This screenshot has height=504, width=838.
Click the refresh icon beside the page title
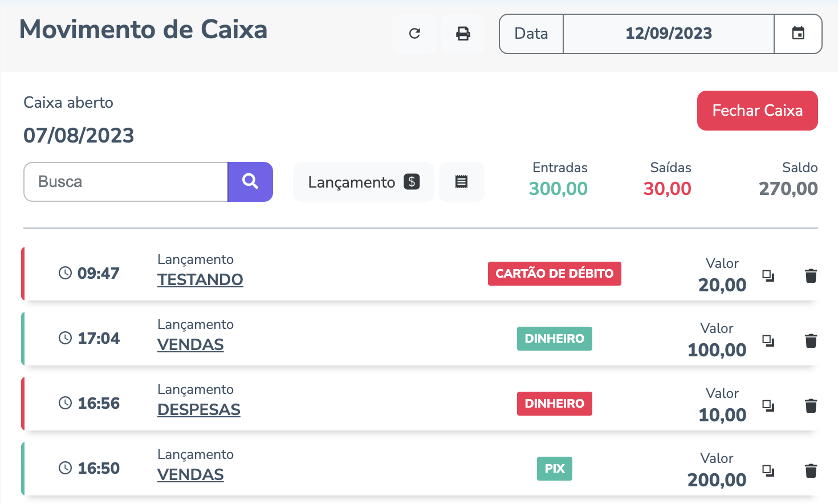point(414,34)
